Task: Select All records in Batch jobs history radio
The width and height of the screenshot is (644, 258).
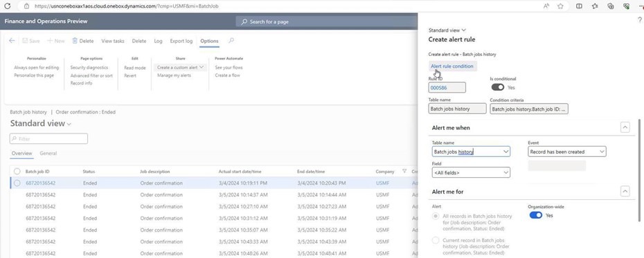Action: (436, 216)
